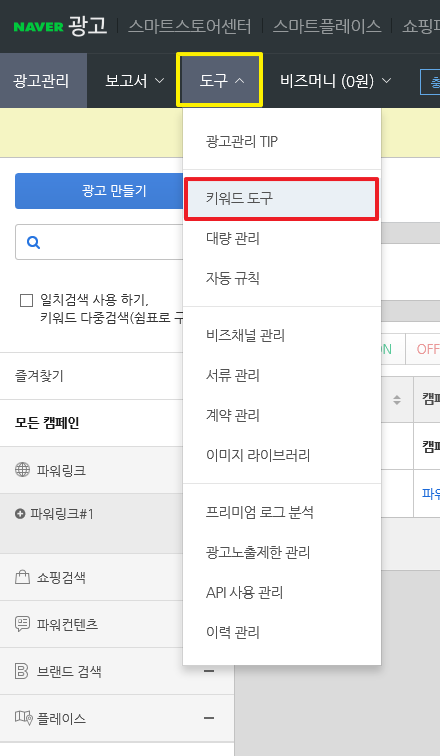Open the 비즈머니 (0원) dropdown
This screenshot has width=440, height=756.
(335, 81)
